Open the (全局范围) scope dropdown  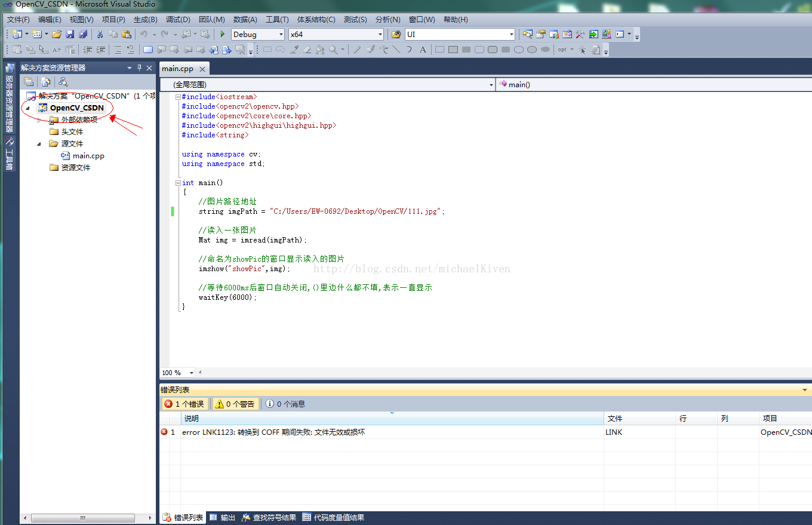click(491, 85)
